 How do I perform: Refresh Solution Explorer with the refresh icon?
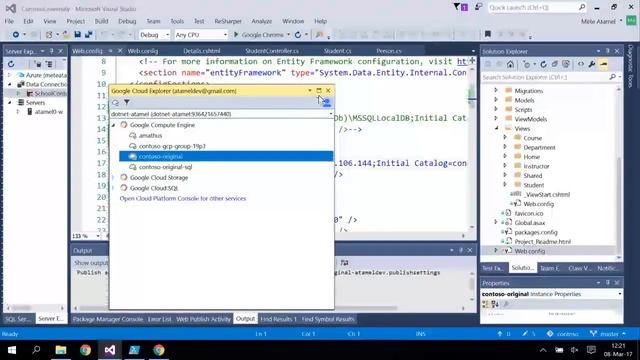pos(543,64)
